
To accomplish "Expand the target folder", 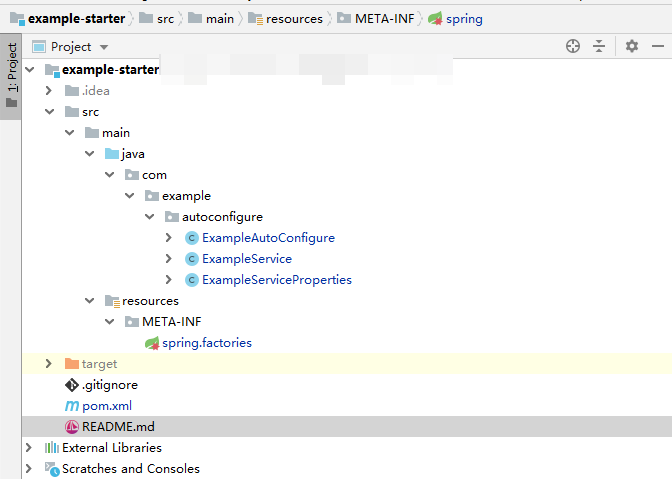I will pos(49,363).
